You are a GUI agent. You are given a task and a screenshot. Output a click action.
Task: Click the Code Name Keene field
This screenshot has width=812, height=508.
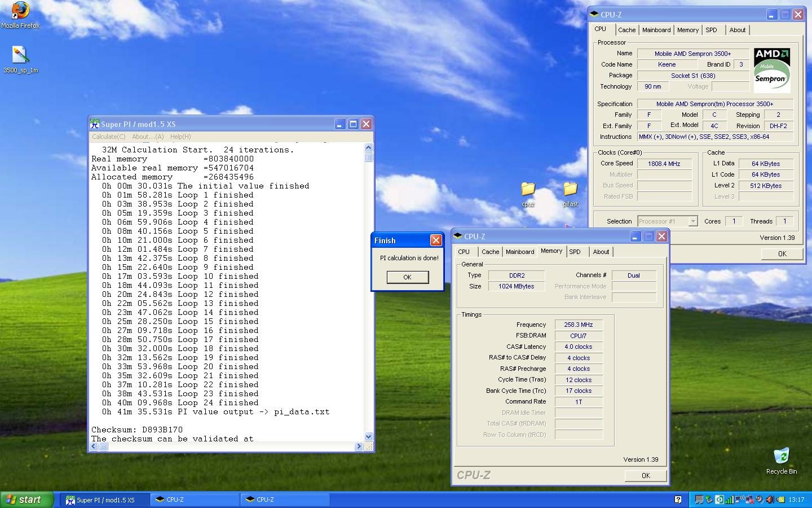coord(667,64)
